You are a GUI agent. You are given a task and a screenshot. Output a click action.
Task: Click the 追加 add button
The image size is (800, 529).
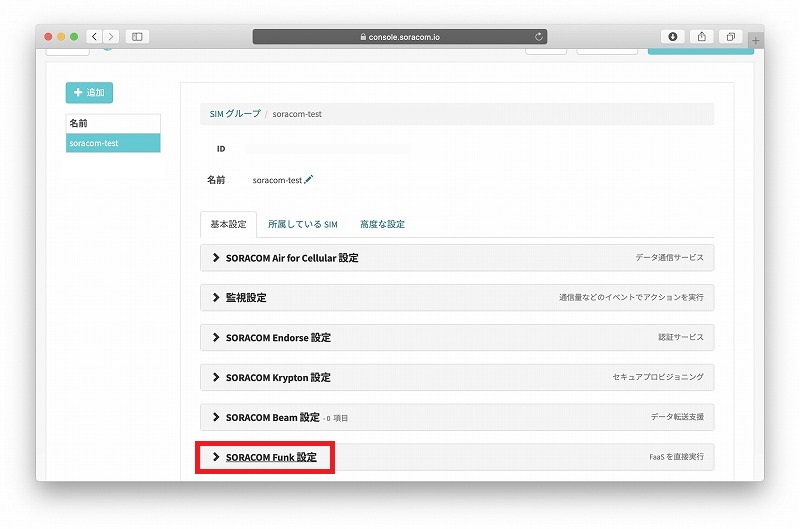coord(89,92)
